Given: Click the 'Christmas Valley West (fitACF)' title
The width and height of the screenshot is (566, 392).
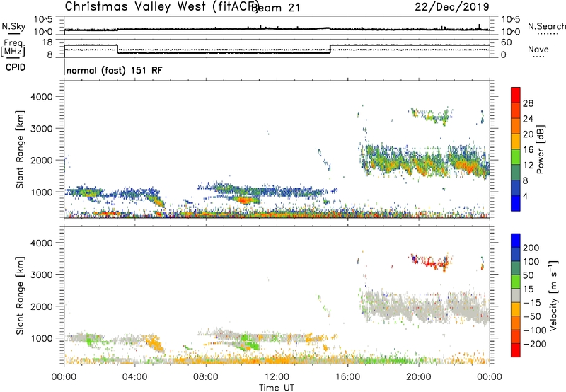Looking at the screenshot, I should click(161, 6).
